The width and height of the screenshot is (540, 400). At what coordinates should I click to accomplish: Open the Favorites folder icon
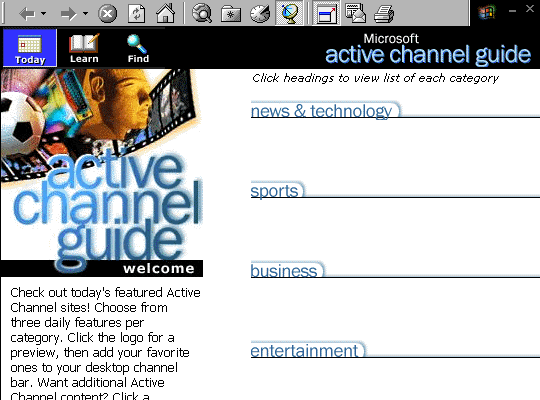231,14
